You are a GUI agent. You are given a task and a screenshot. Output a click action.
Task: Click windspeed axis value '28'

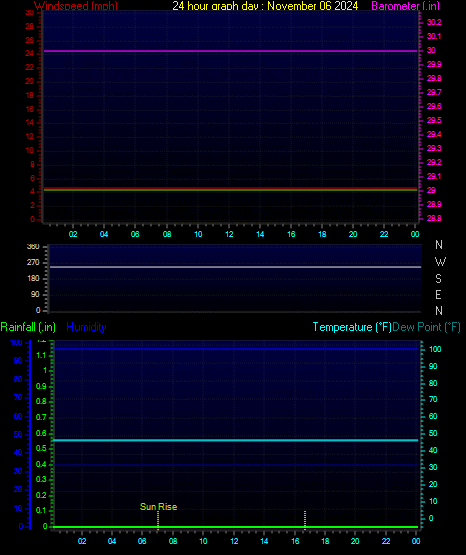tap(30, 27)
